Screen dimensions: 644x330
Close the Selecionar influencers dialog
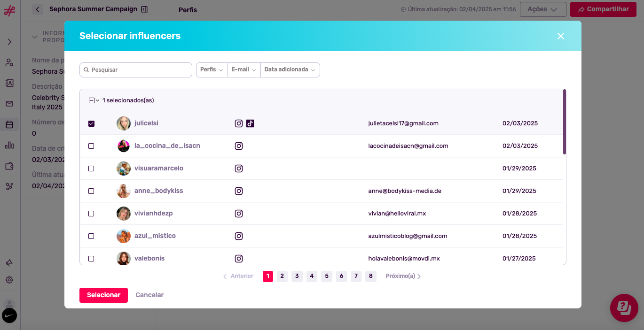(560, 36)
